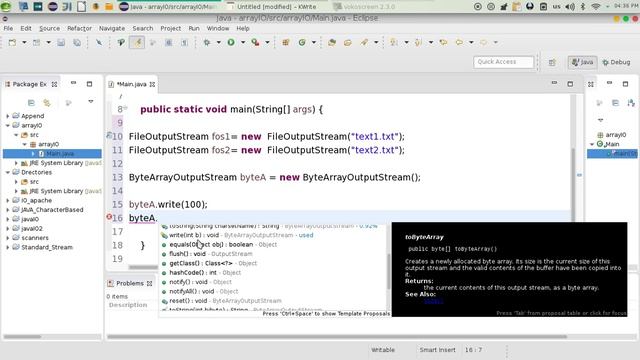The image size is (640, 360).
Task: Click the Forward navigation arrow icon
Action: click(x=484, y=42)
